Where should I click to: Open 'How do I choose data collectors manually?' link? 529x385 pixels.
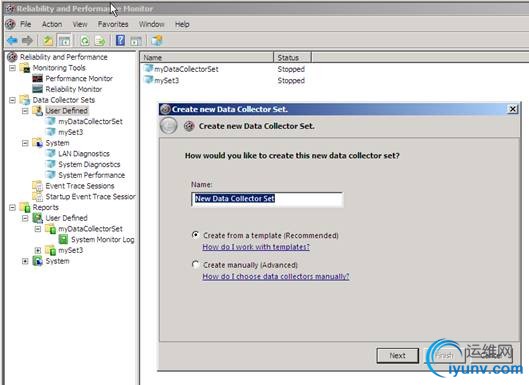click(276, 276)
